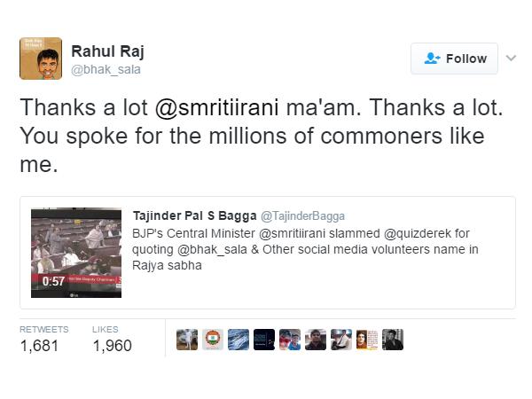Open the Rahul Raj profile name link
Image resolution: width=532 pixels, height=399 pixels.
coord(106,51)
